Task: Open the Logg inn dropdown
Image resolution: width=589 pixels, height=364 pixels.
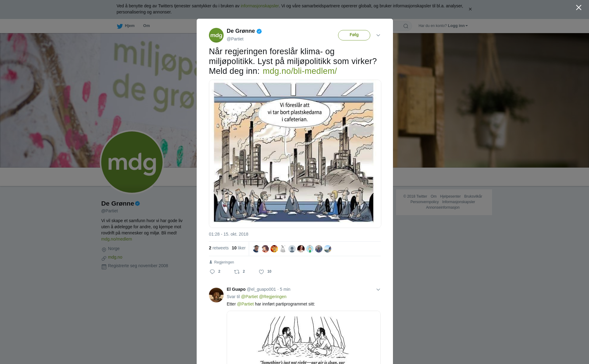Action: click(458, 26)
